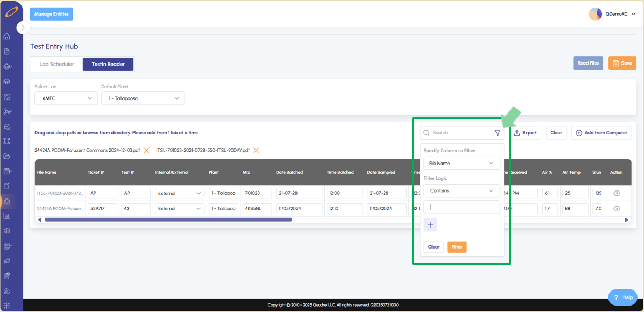Image resolution: width=644 pixels, height=312 pixels.
Task: Click the horizontal table scrollbar
Action: pos(168,219)
